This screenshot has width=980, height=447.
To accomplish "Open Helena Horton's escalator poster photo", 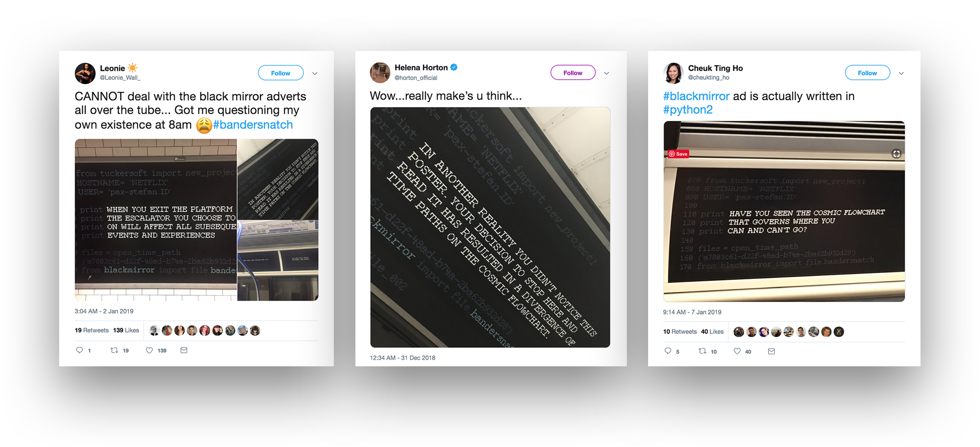I will pyautogui.click(x=490, y=227).
